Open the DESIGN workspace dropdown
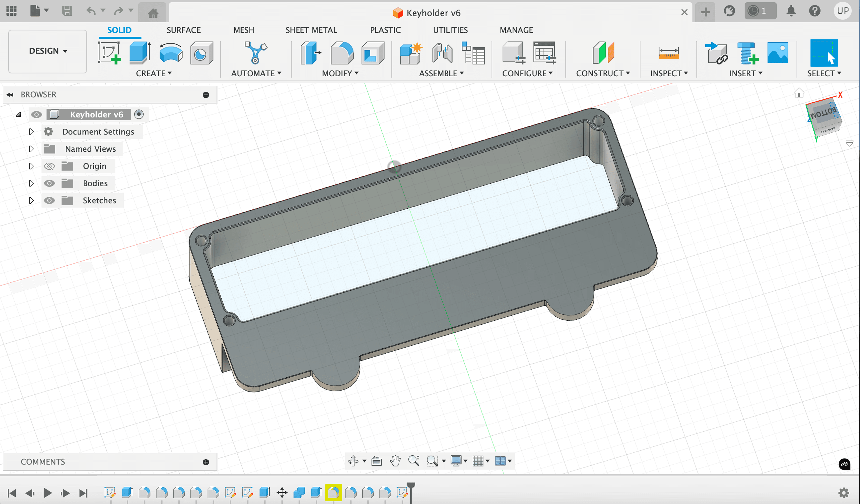The height and width of the screenshot is (504, 860). [x=48, y=51]
